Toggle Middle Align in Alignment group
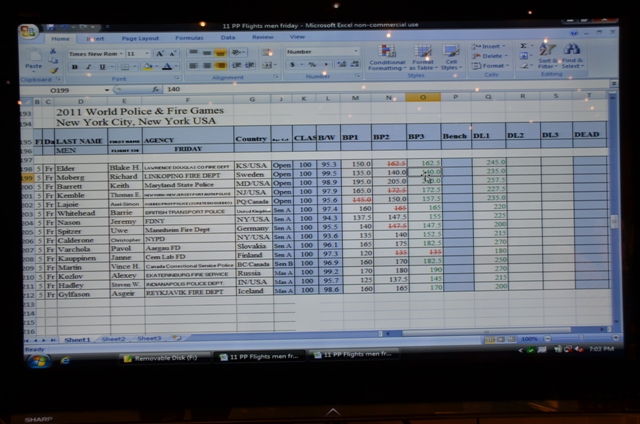640x424 pixels. click(x=207, y=53)
